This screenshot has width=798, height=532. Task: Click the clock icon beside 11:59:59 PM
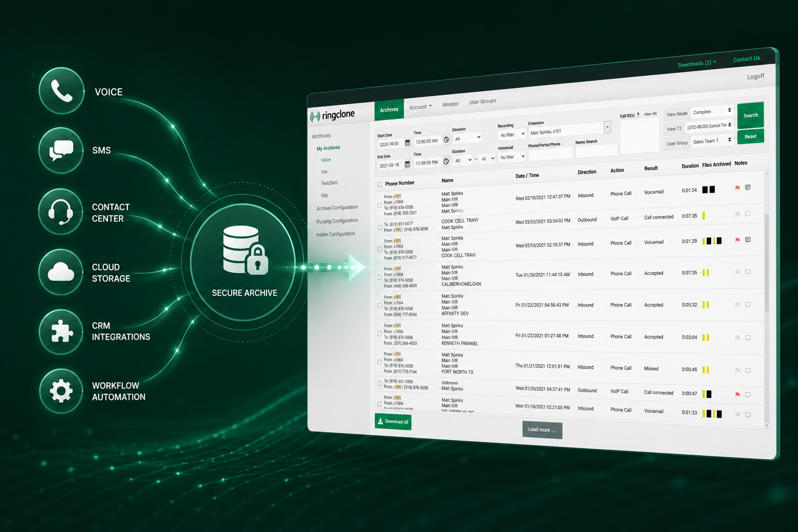446,162
